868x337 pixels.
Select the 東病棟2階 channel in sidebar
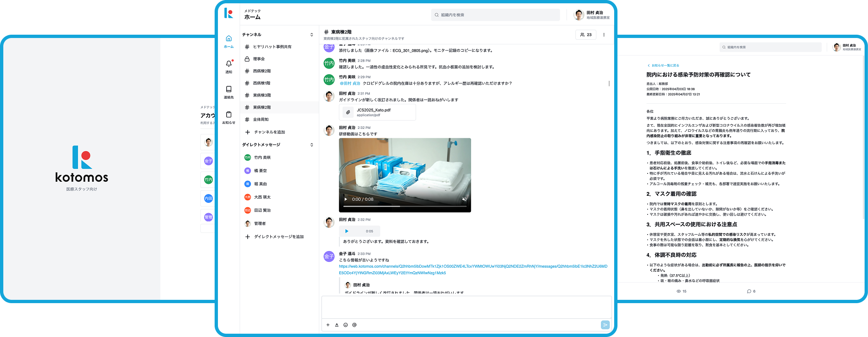279,107
